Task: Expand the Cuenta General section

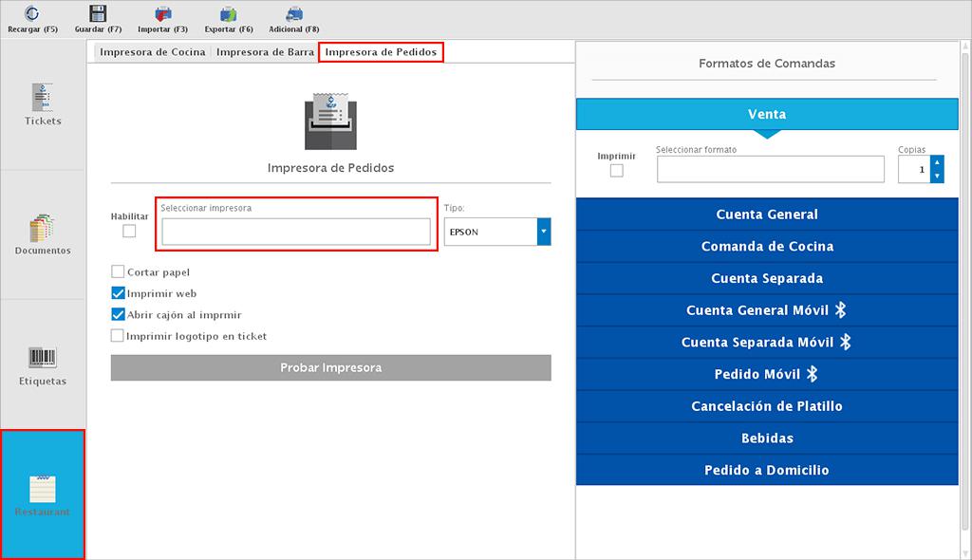Action: (x=767, y=215)
